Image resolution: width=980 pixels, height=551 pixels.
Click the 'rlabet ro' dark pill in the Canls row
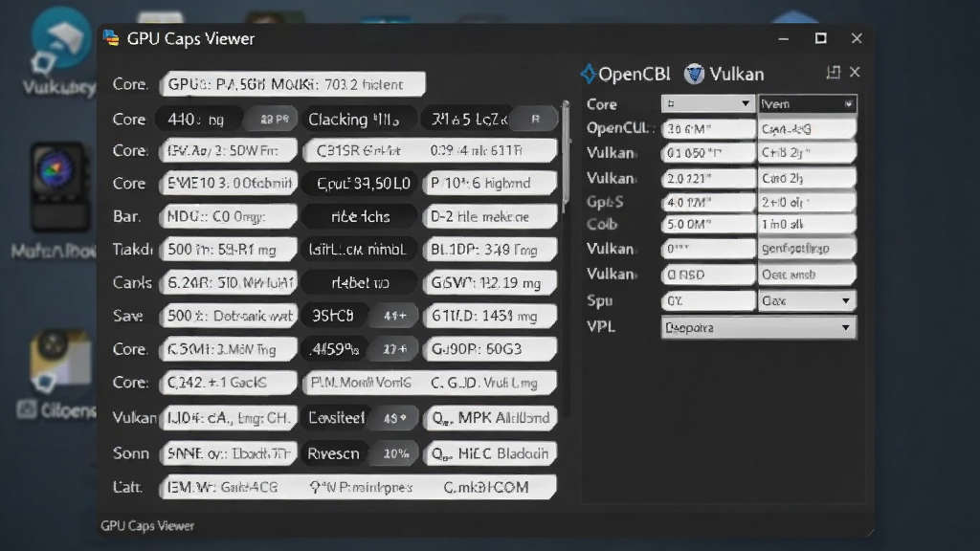[359, 282]
